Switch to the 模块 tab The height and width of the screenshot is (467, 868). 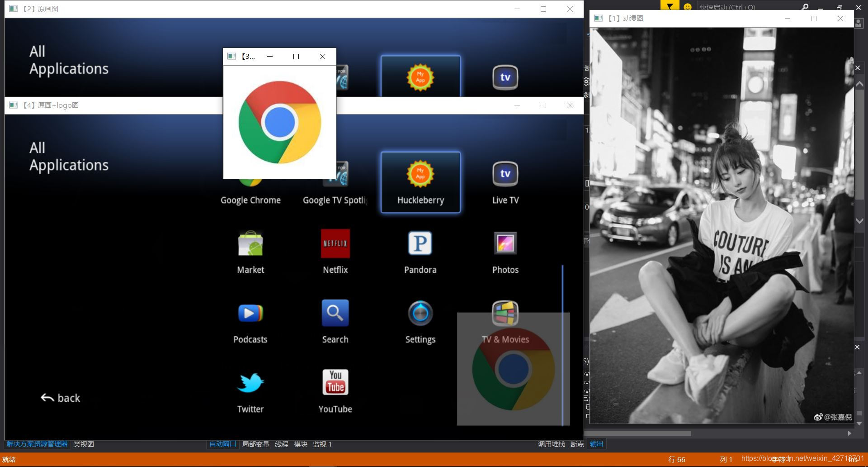(300, 444)
